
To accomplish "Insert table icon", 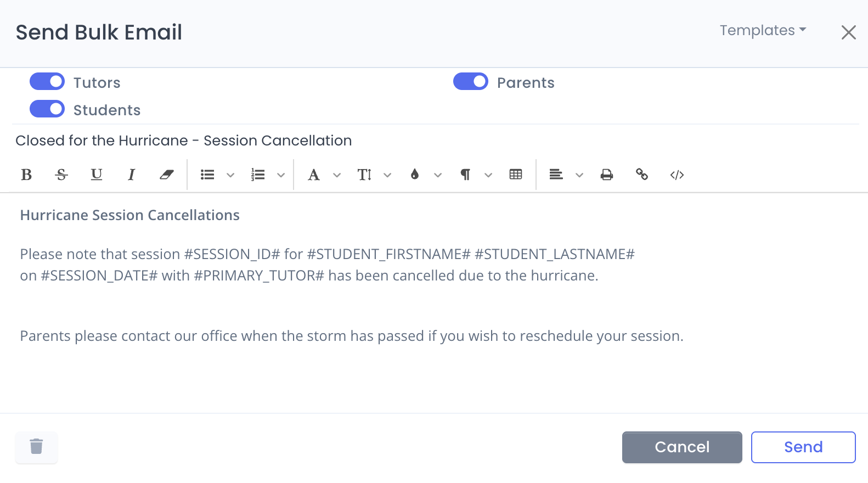I will [x=516, y=175].
